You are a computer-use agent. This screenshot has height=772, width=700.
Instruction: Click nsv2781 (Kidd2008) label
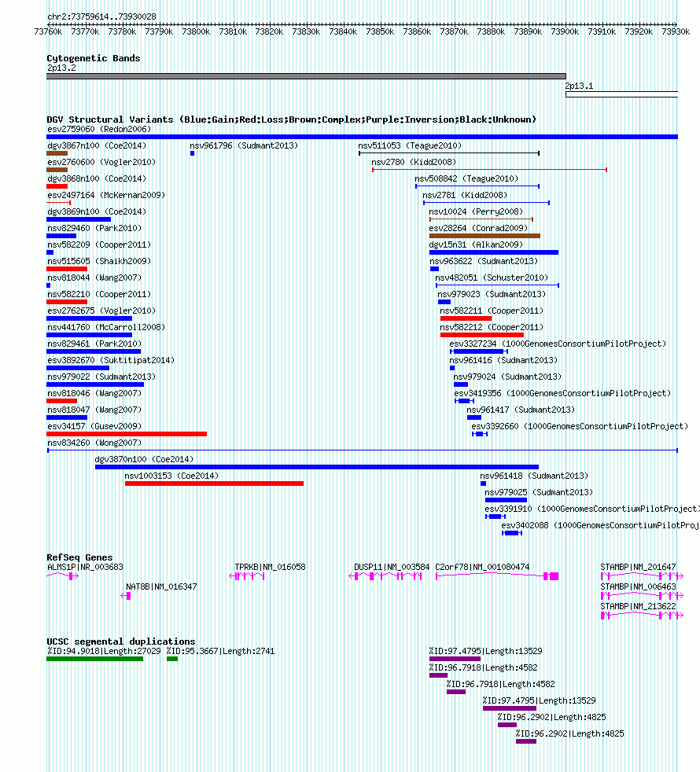[x=465, y=195]
